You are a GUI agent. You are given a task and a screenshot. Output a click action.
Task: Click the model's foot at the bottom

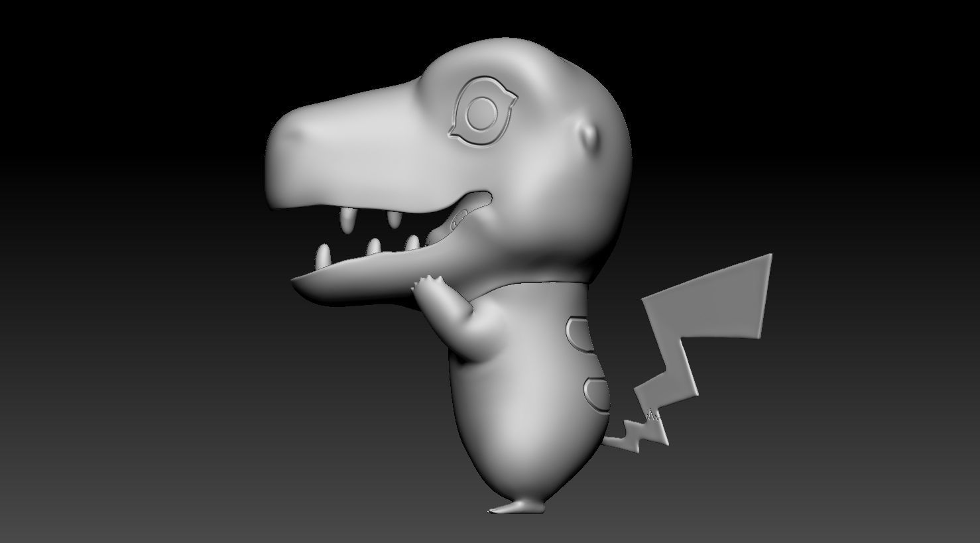(x=518, y=507)
